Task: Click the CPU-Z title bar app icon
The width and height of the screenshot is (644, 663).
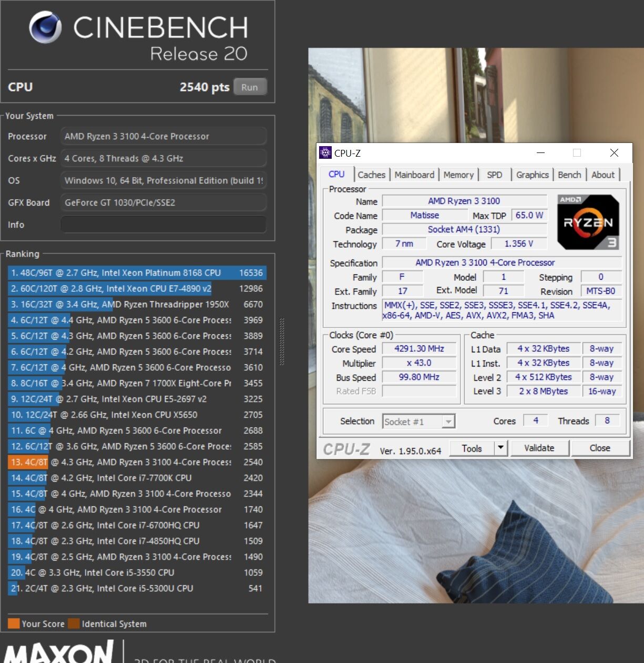Action: tap(325, 153)
